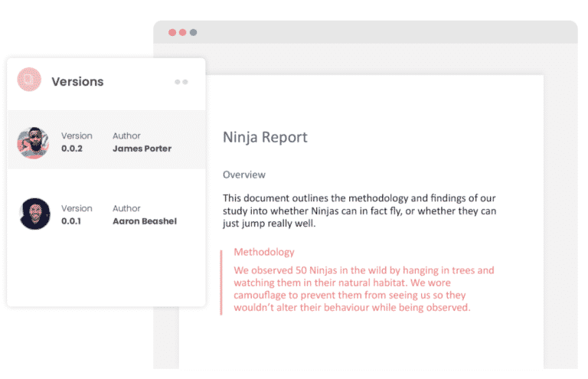Select the Version 0.0.2 label

coord(77,142)
